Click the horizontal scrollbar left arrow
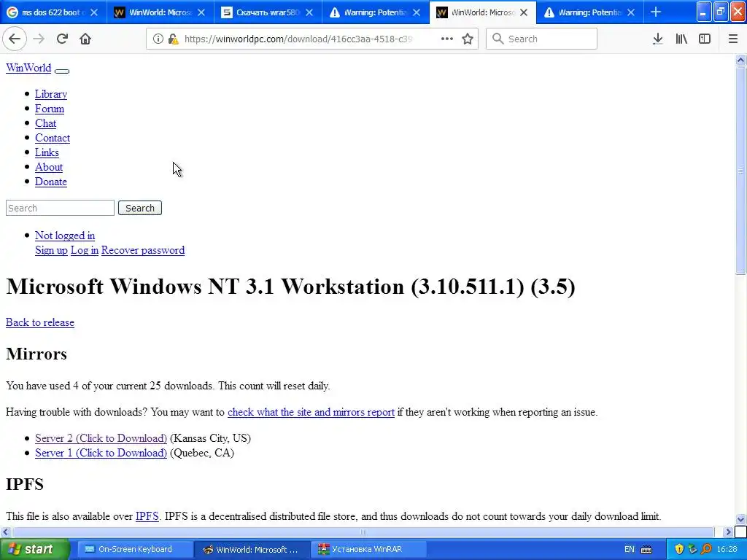This screenshot has height=560, width=747. [5, 532]
